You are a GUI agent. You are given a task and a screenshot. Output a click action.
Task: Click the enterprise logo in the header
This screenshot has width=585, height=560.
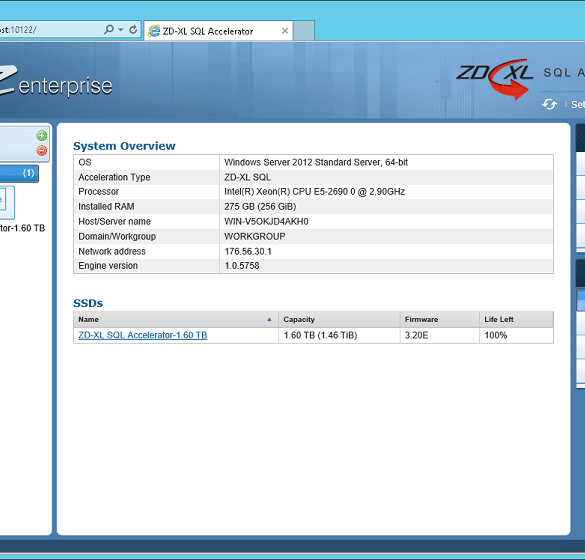(x=56, y=82)
